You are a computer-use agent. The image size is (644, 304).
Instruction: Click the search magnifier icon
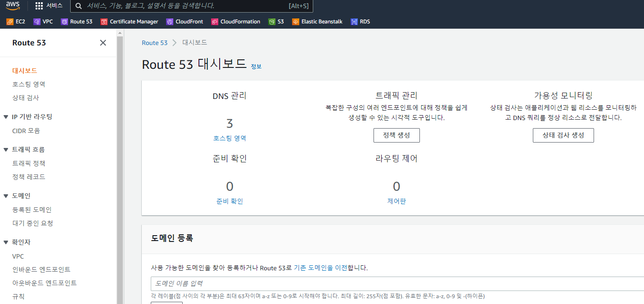79,6
